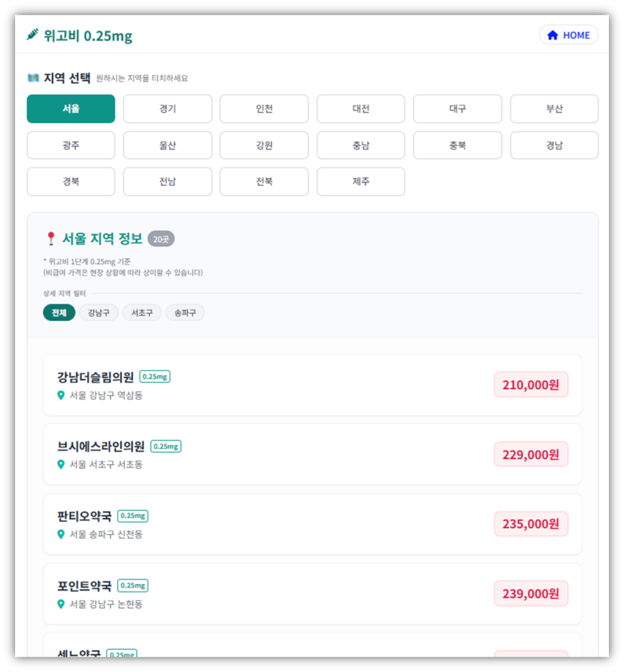The width and height of the screenshot is (624, 672).
Task: Click the syringe icon next to 위고비 0.25mg
Action: 29,33
